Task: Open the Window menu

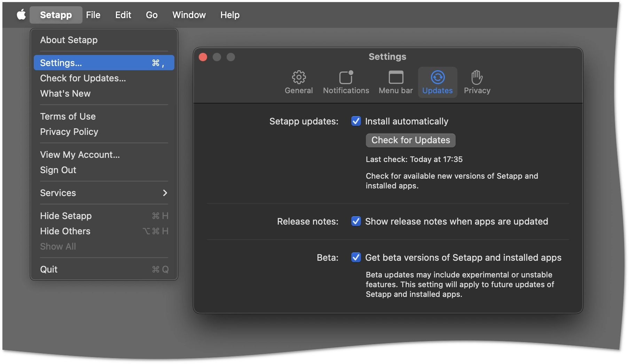Action: coord(189,15)
